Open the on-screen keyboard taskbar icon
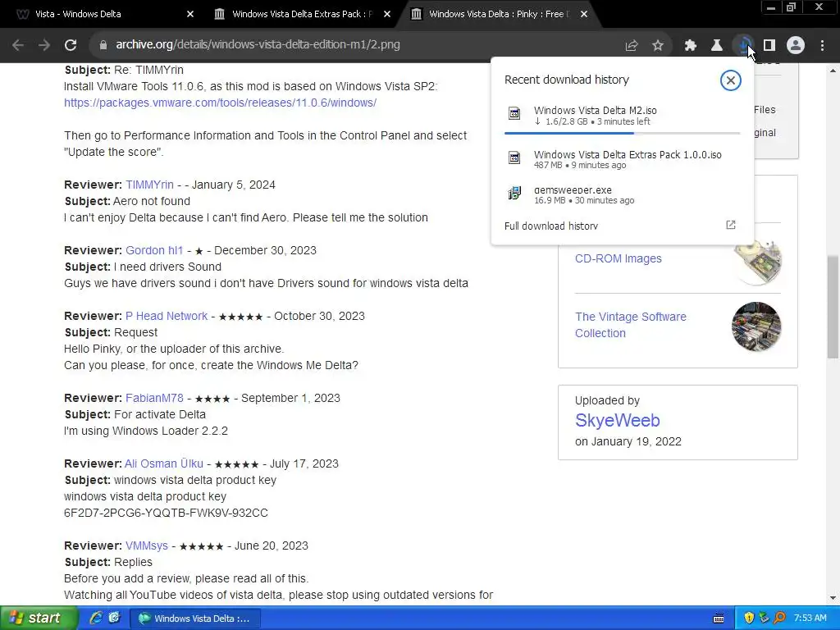This screenshot has width=840, height=630. [x=719, y=619]
